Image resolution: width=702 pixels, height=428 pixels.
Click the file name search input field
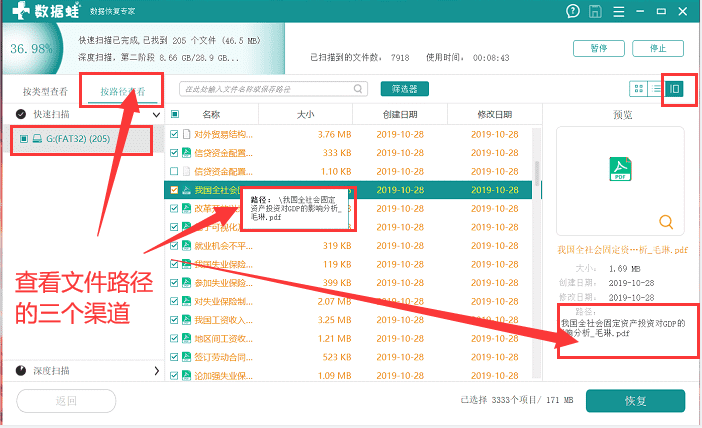(x=273, y=89)
